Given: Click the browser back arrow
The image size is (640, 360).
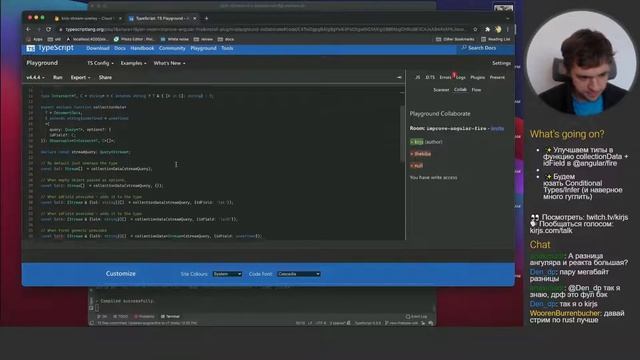Looking at the screenshot, I should coord(28,29).
